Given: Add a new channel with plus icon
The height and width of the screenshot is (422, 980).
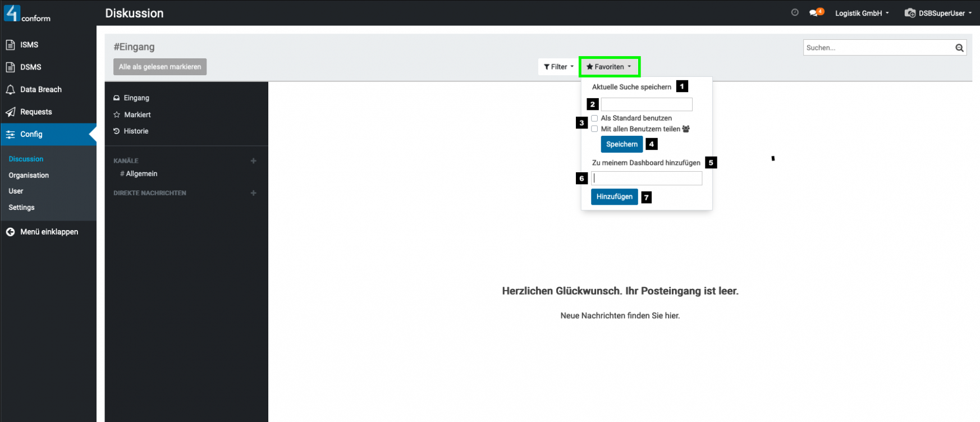Looking at the screenshot, I should [253, 161].
